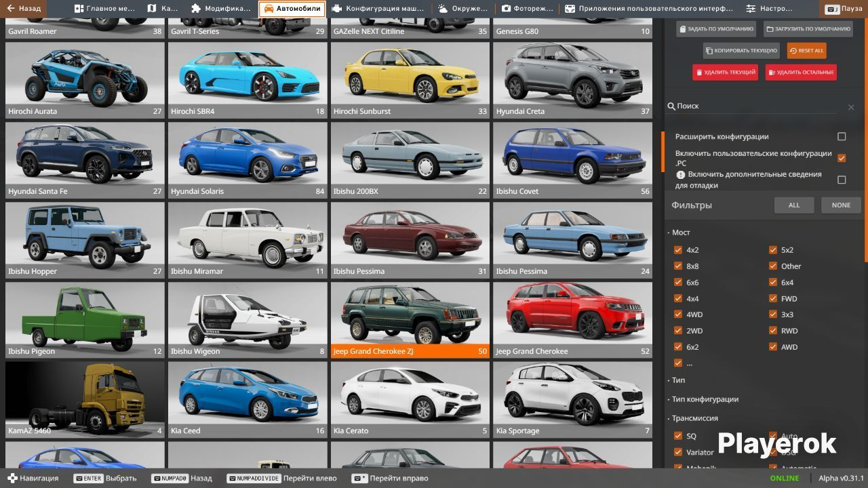Select the Hirochi SBR4 car
Image resolution: width=868 pixels, height=488 pixels.
[248, 80]
